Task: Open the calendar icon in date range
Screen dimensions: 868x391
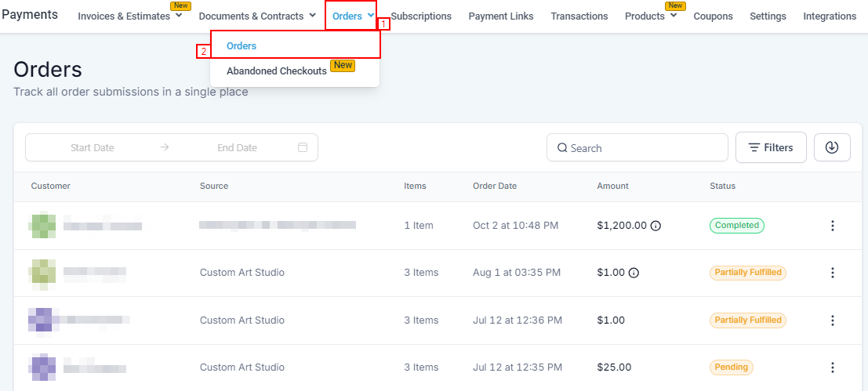Action: point(303,147)
